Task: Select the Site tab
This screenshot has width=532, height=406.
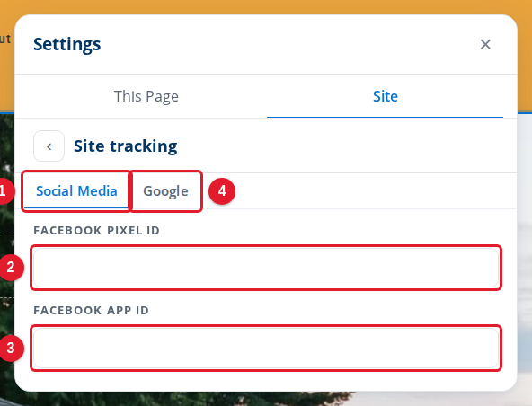Action: pos(386,96)
